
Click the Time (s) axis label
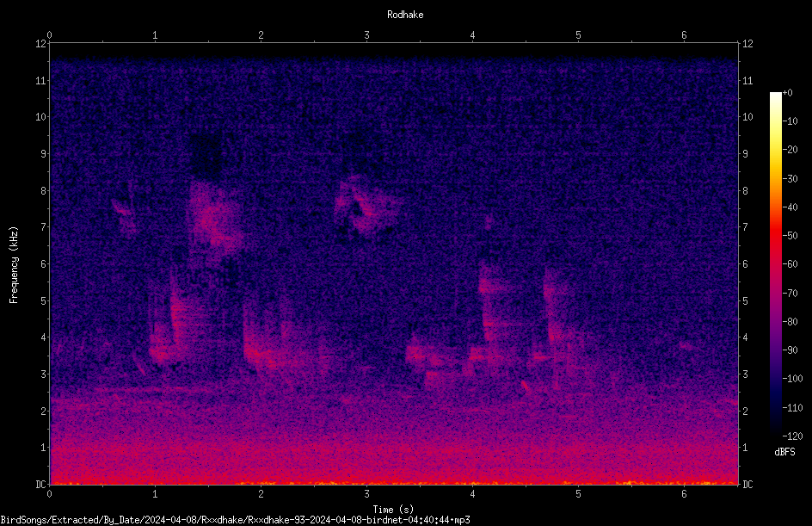pyautogui.click(x=393, y=510)
